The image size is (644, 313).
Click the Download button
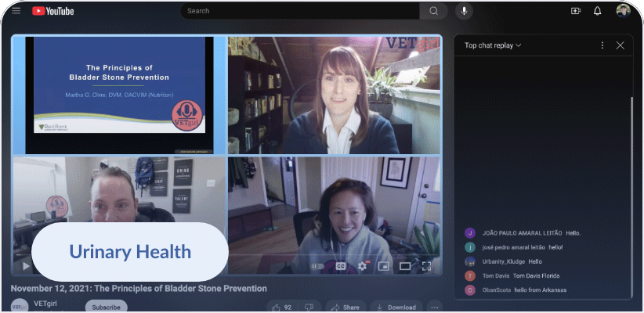point(396,307)
